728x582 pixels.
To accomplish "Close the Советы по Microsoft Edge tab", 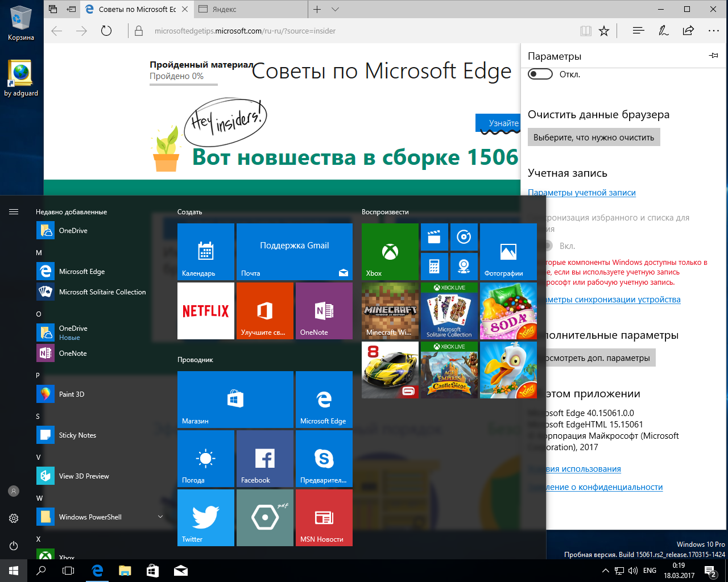I will 185,9.
